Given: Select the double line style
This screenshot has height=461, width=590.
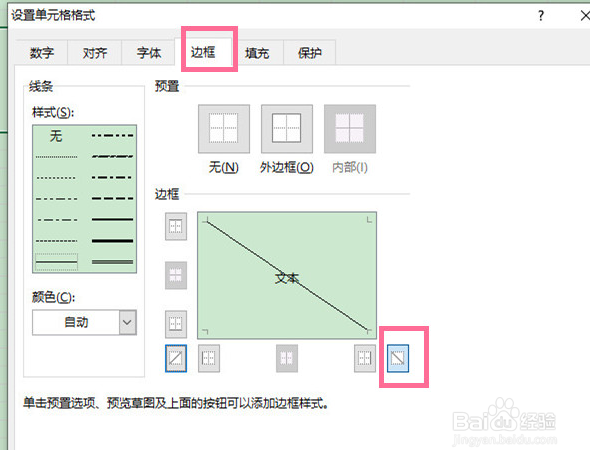Looking at the screenshot, I should click(113, 262).
